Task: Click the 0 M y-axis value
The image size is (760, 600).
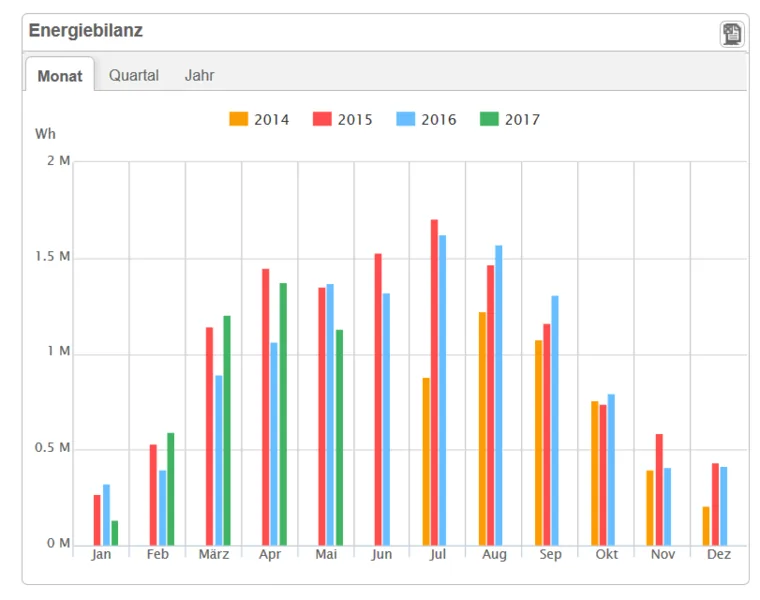Action: pyautogui.click(x=58, y=543)
